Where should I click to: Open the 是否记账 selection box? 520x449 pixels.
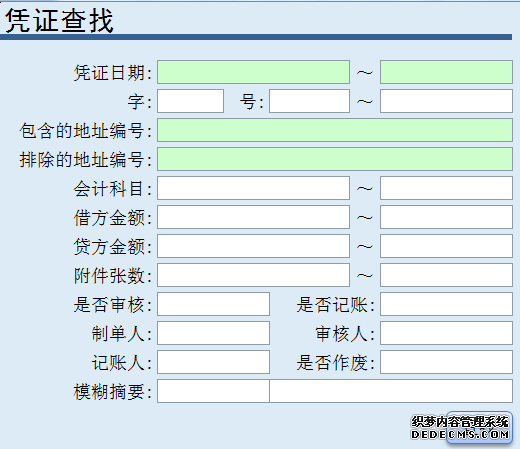click(446, 304)
